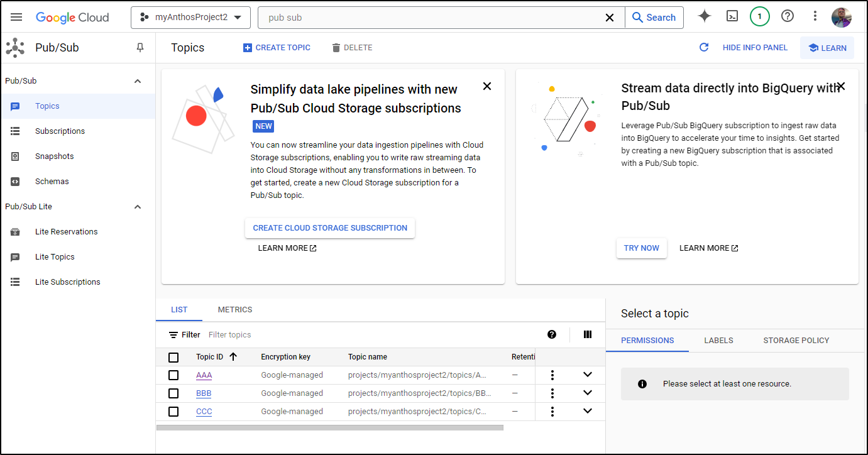Click CREATE CLOUD STORAGE SUBSCRIPTION
The height and width of the screenshot is (455, 868).
(330, 228)
